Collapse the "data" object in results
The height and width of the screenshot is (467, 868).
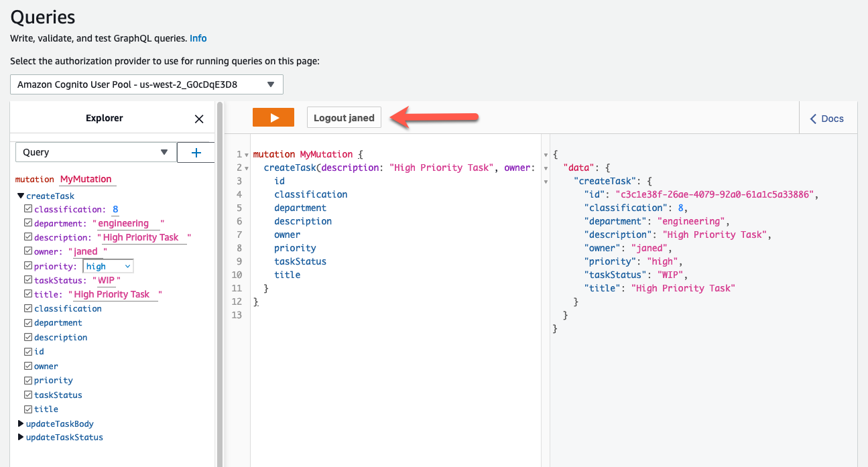546,168
